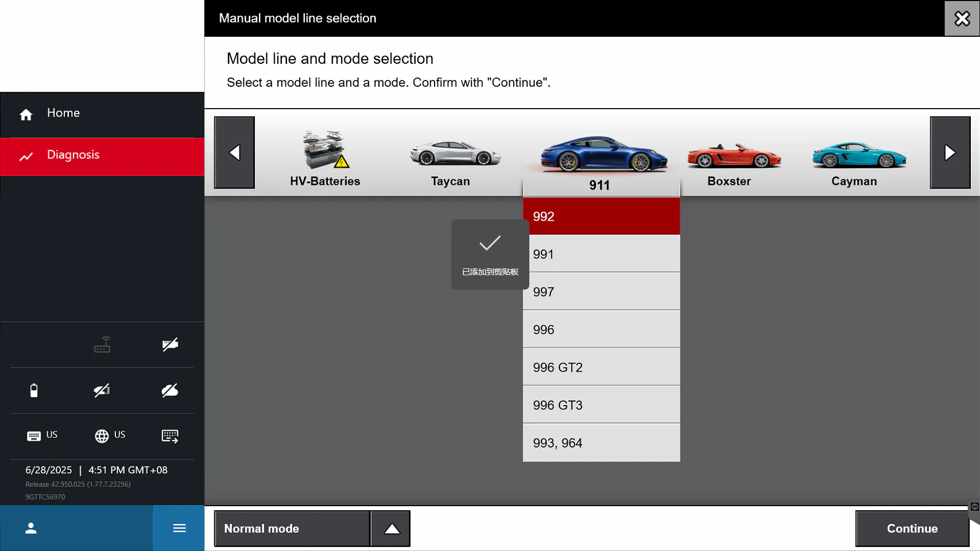Pick the Cayman model line
Viewport: 980px width, 551px height.
(854, 160)
